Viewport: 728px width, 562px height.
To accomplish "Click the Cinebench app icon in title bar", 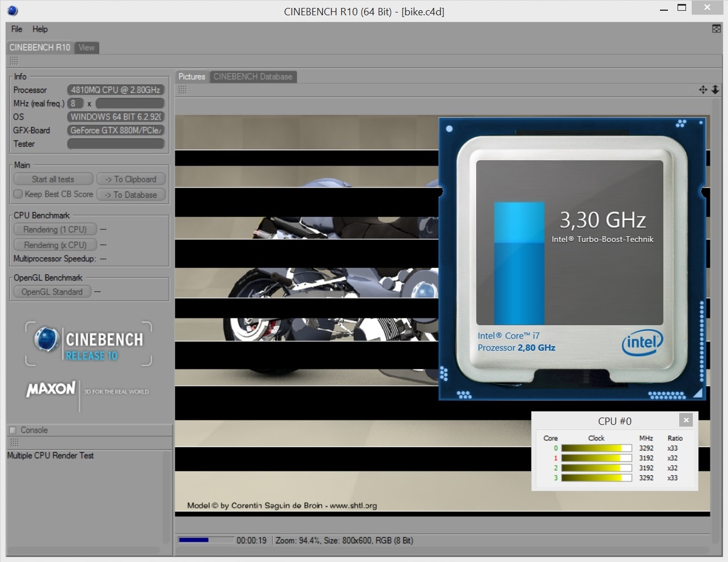I will [x=12, y=11].
